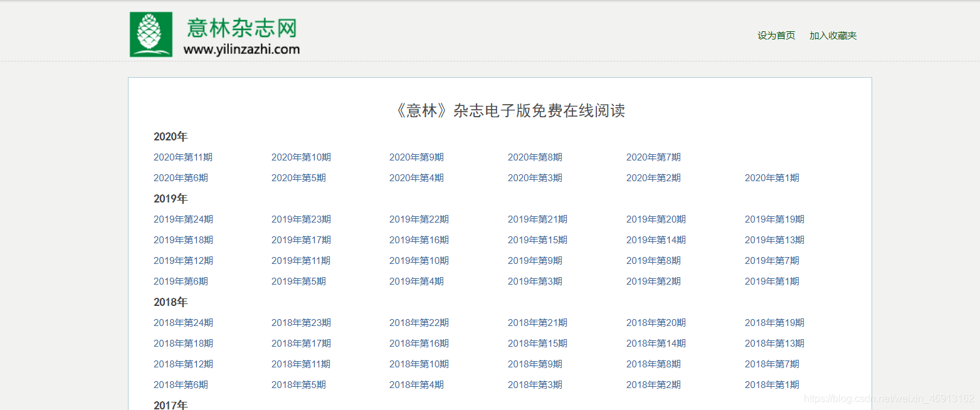
Task: Open issue 2019年第15期
Action: pos(537,240)
